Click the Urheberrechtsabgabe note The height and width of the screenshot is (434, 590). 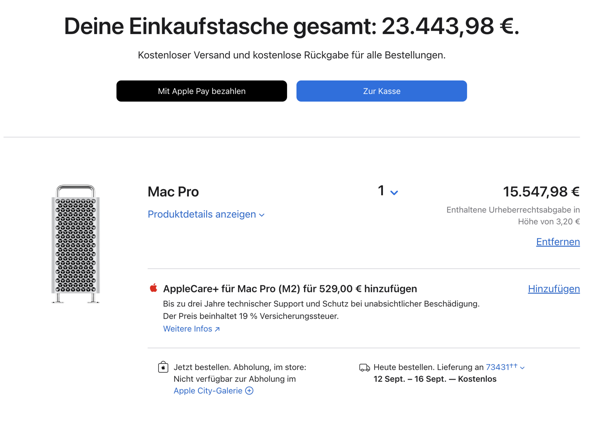[513, 216]
